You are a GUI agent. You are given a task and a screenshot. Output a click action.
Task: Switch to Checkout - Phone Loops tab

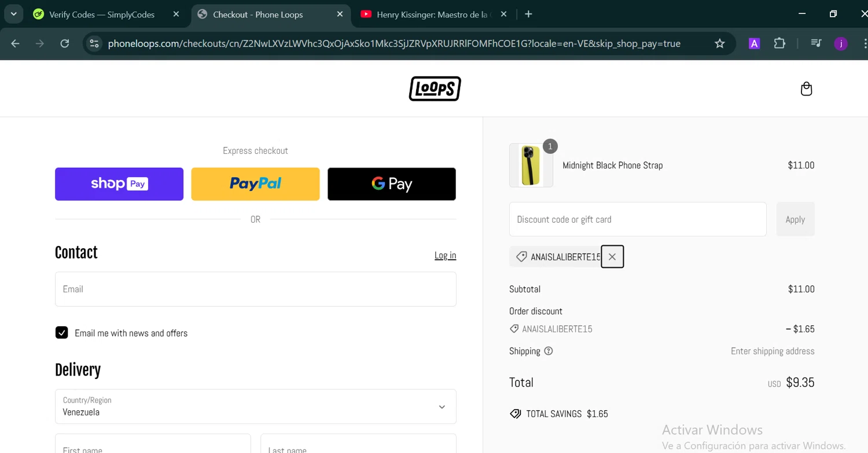click(258, 14)
